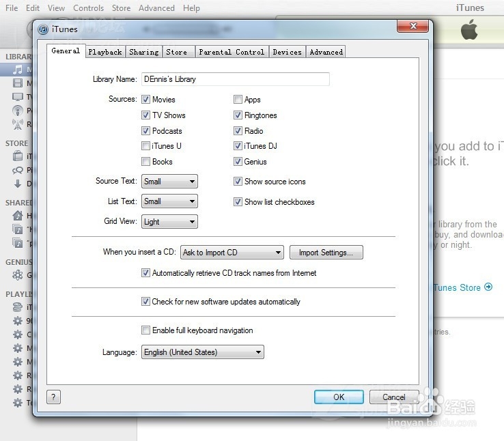Switch to the Parental Control tab

tap(232, 52)
